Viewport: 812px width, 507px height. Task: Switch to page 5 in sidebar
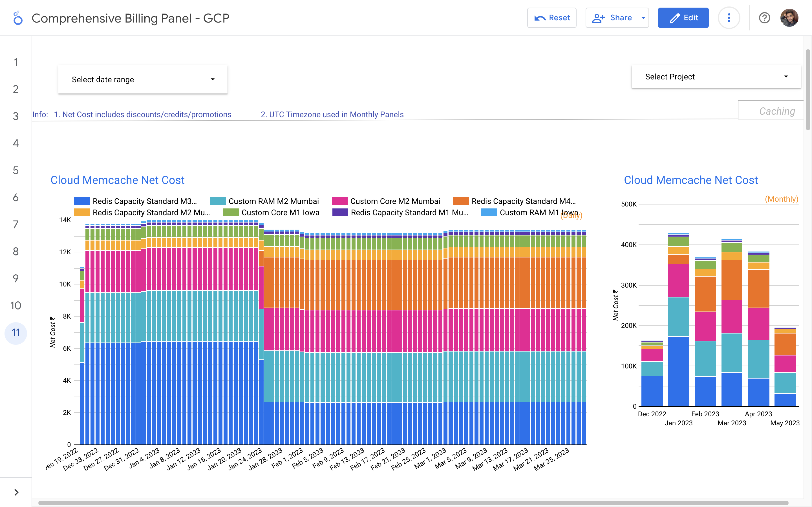pos(16,170)
